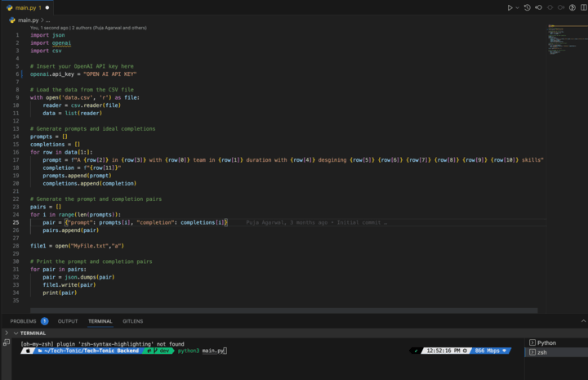Image resolution: width=588 pixels, height=380 pixels.
Task: Run the Python file with play icon
Action: pos(510,7)
